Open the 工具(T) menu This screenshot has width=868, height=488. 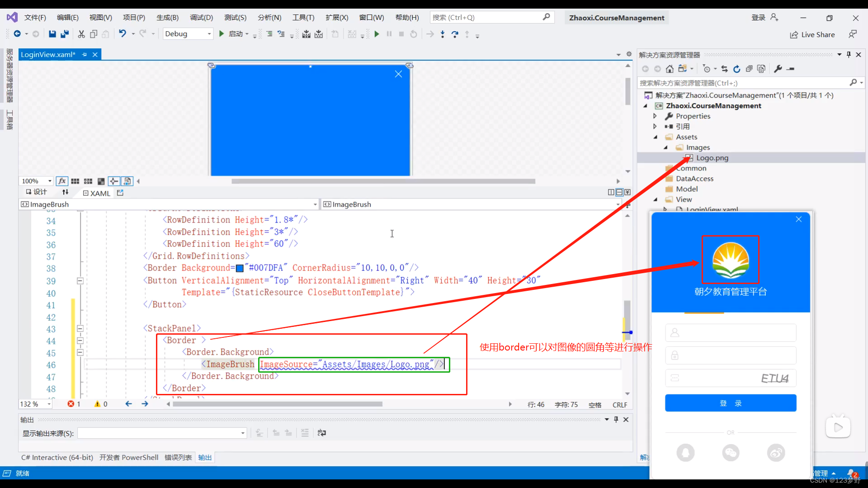(x=303, y=18)
